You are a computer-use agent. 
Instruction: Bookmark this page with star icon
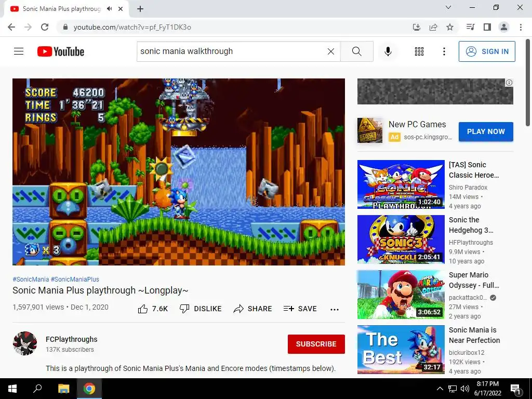450,27
